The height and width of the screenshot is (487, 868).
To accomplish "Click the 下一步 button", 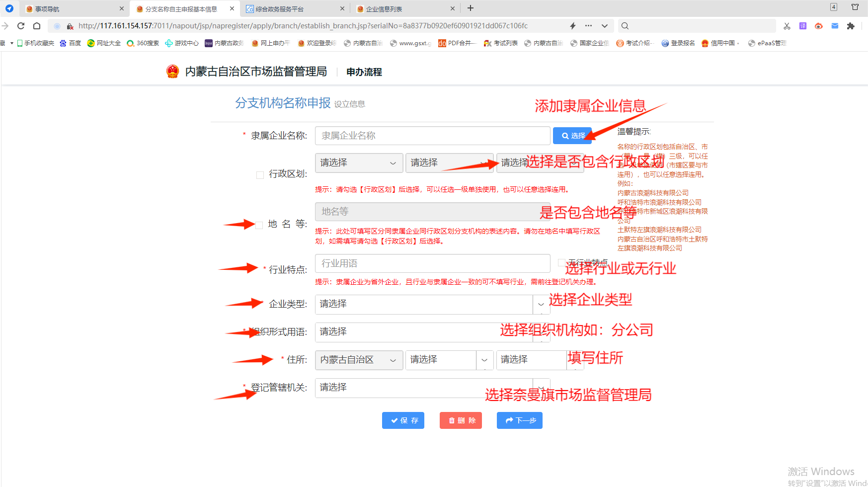I will tap(520, 420).
